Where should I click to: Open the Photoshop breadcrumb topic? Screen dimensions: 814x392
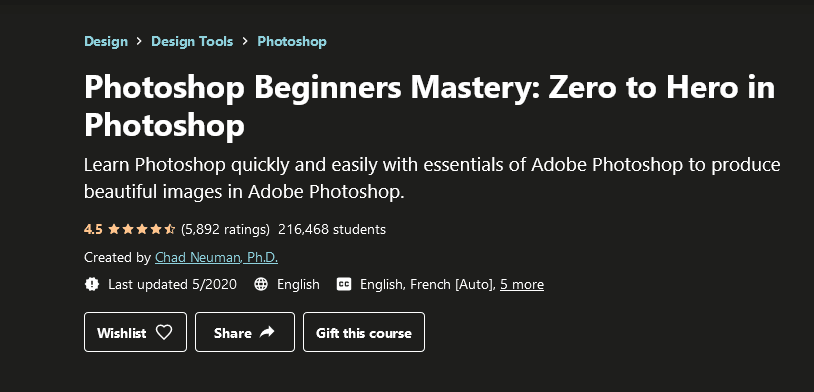tap(292, 42)
